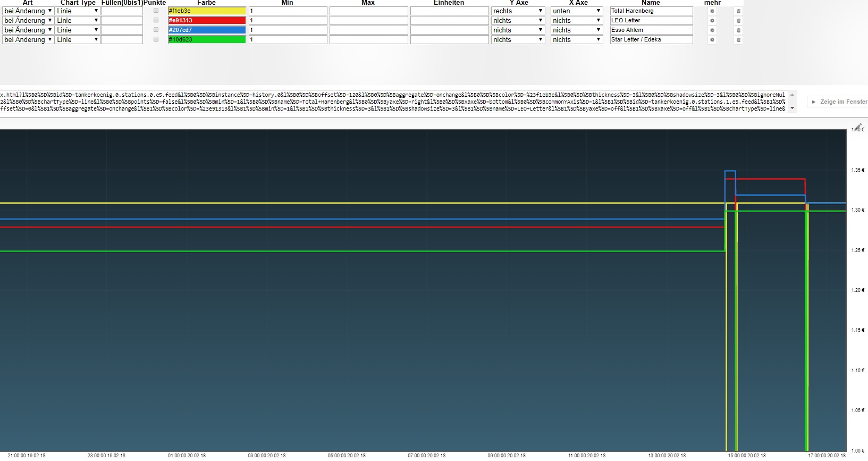This screenshot has height=461, width=868.
Task: Open gear settings for LEO Letter row
Action: click(712, 21)
